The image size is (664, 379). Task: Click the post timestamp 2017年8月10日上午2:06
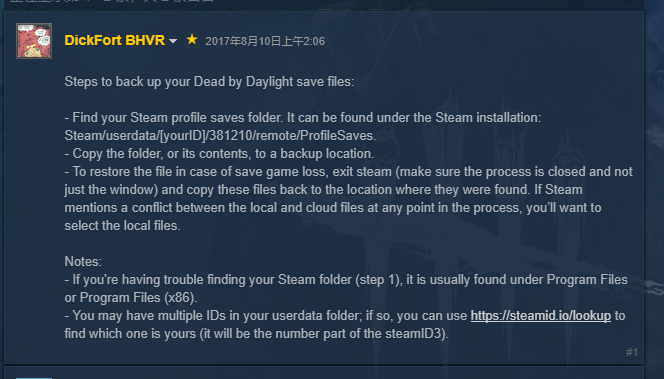click(265, 41)
